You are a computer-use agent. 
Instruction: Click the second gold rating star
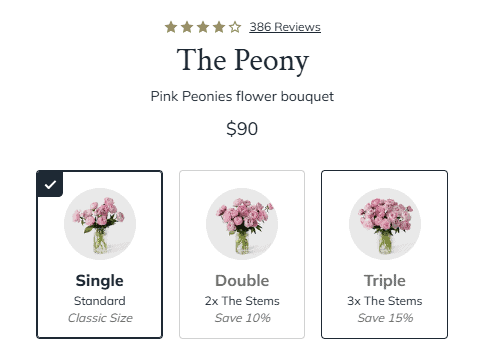tap(187, 27)
